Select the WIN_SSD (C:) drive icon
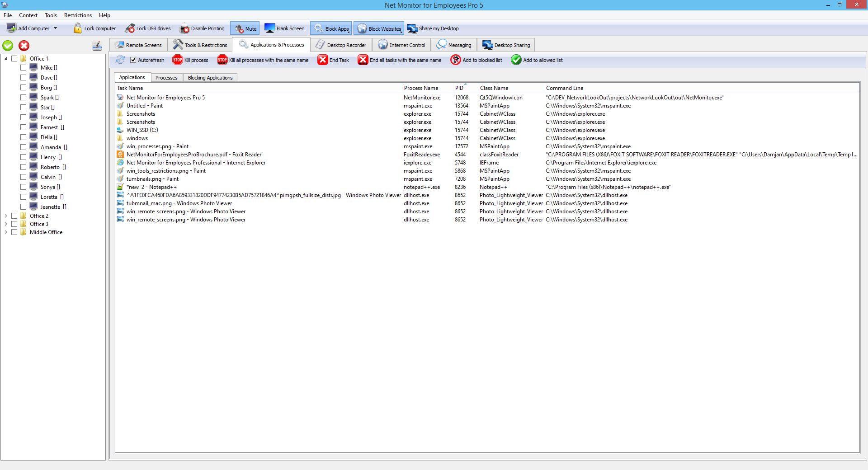Image resolution: width=868 pixels, height=470 pixels. 120,130
